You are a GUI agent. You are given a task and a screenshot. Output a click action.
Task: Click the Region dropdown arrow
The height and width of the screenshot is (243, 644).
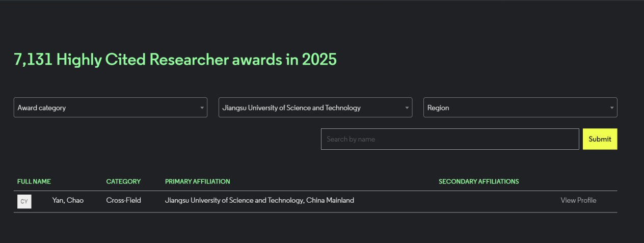[x=611, y=108]
